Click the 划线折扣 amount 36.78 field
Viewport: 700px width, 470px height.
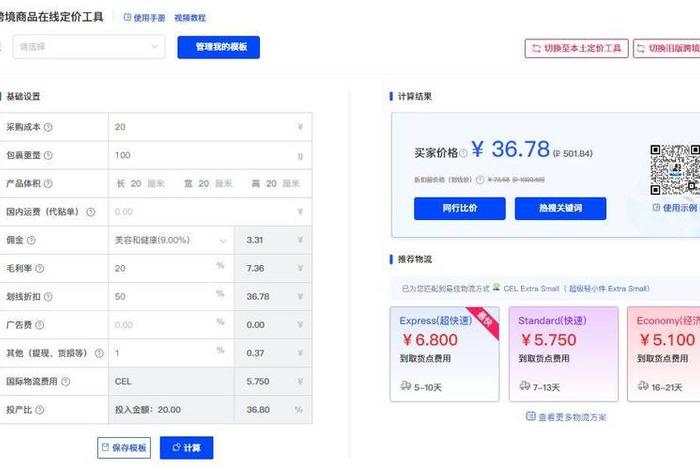click(273, 297)
